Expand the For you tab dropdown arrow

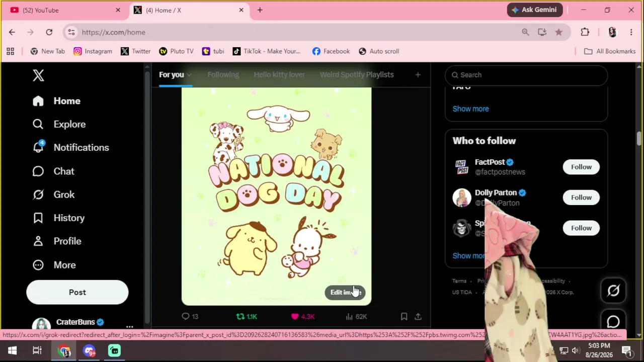(x=189, y=75)
